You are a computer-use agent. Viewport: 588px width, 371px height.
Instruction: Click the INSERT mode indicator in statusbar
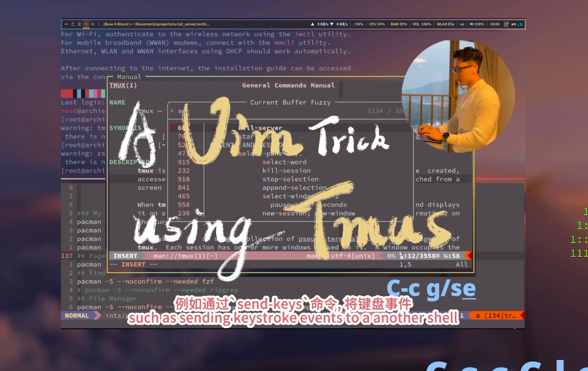point(125,256)
